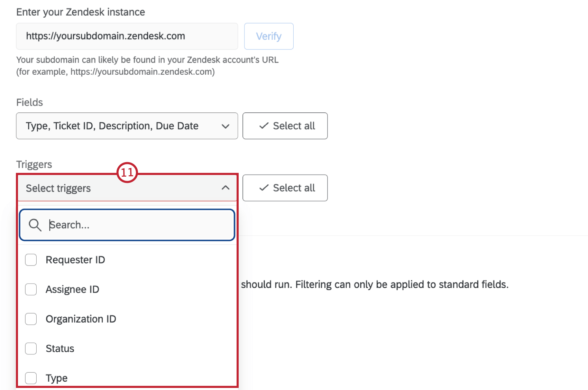Choose the Requester ID option label
The image size is (588, 390).
(x=75, y=260)
